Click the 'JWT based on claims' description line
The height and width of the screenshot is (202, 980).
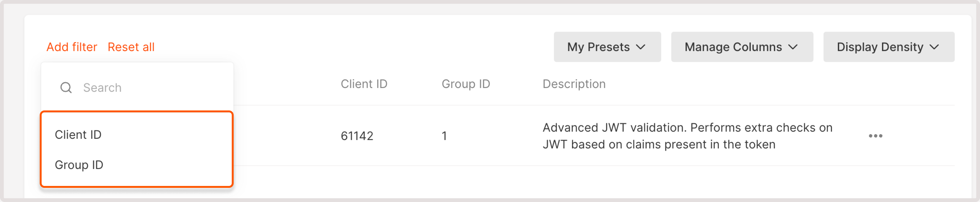point(659,145)
